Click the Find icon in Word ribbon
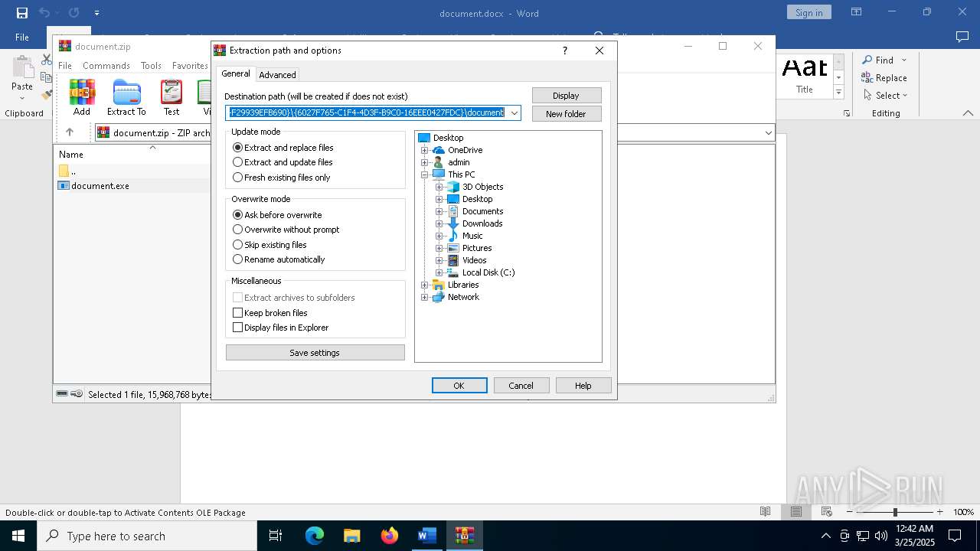This screenshot has width=980, height=551. [867, 60]
